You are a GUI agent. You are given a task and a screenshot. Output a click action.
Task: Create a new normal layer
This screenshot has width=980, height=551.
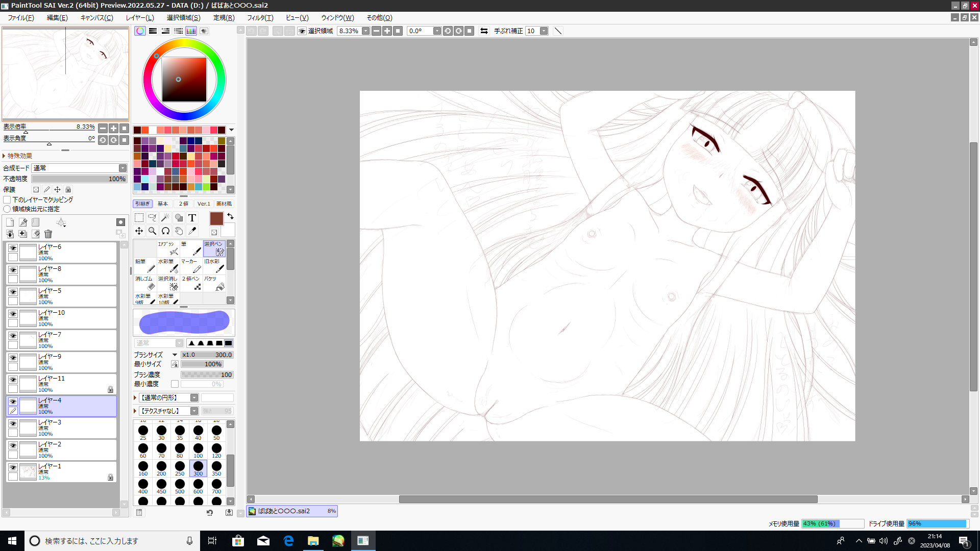coord(10,222)
